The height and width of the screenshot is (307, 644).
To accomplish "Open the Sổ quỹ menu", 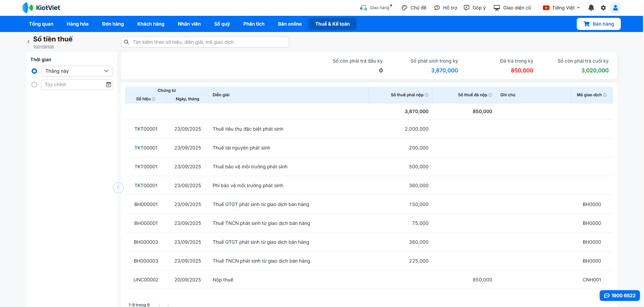I will (x=222, y=24).
